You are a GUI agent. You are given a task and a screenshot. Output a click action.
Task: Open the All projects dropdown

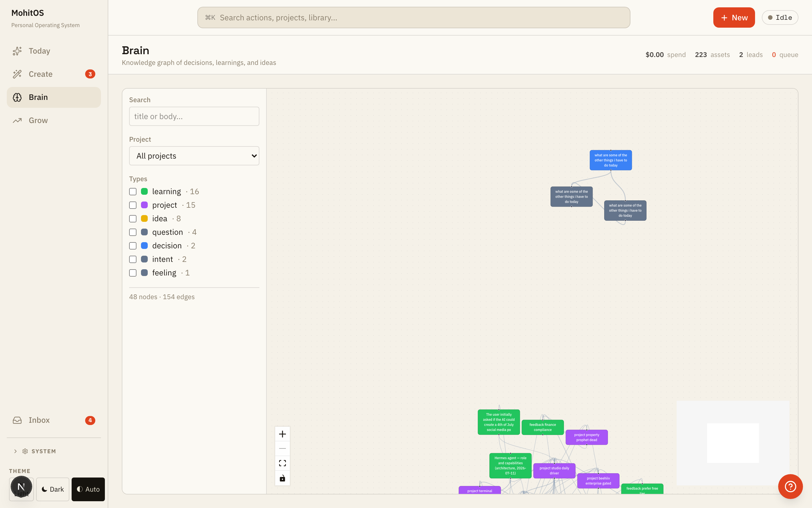[x=194, y=156]
